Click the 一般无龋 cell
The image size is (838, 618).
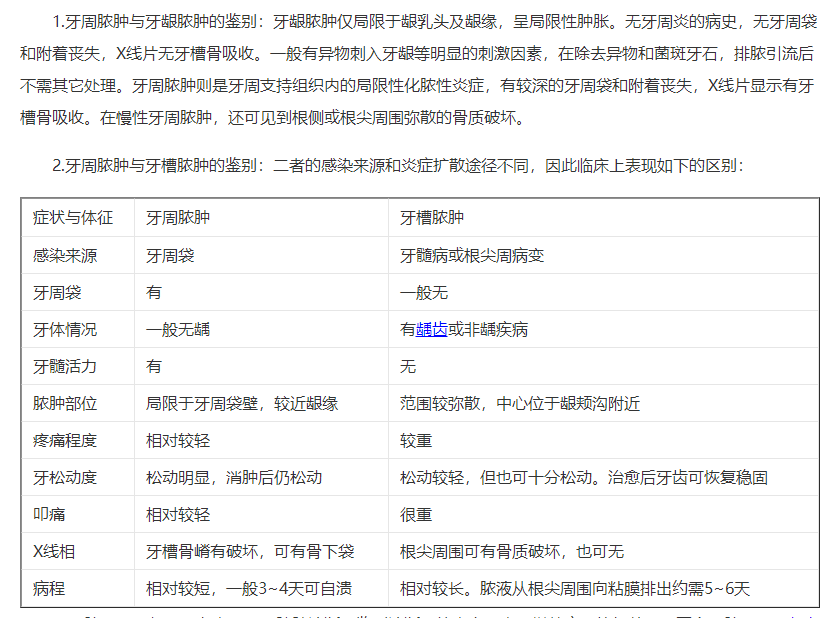[x=178, y=329]
